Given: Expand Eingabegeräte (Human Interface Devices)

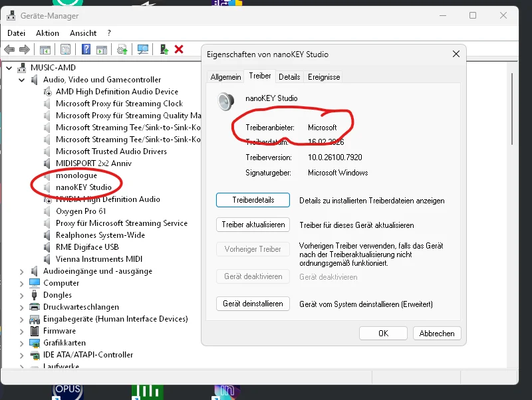Looking at the screenshot, I should 22,320.
